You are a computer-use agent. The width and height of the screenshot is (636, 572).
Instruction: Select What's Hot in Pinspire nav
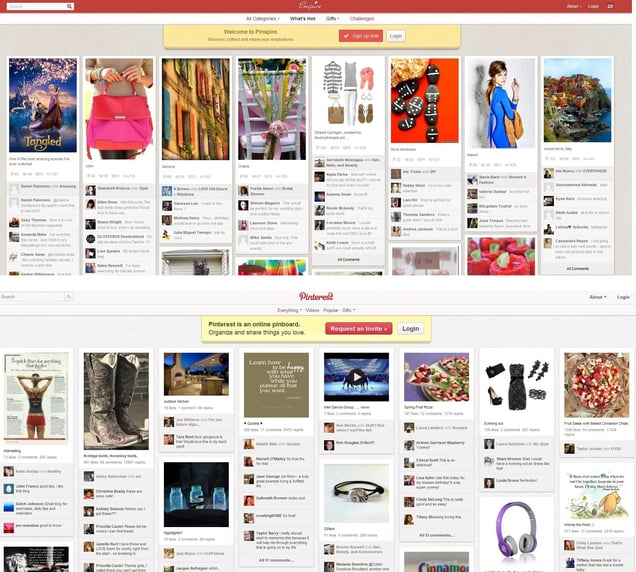(303, 19)
